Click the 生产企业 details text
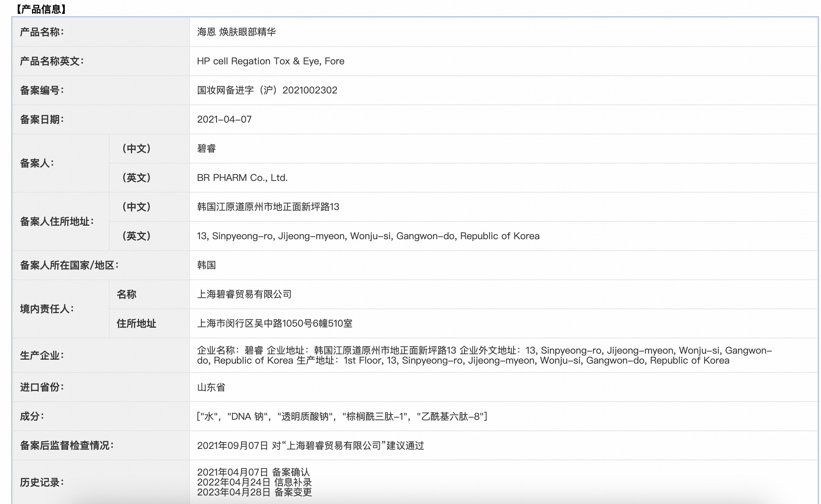 tap(484, 355)
